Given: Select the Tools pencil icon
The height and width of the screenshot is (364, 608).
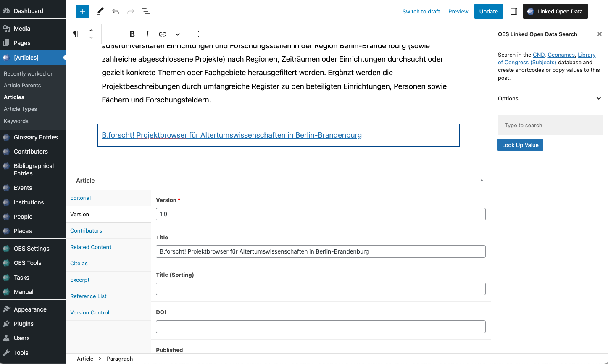Looking at the screenshot, I should [x=100, y=11].
